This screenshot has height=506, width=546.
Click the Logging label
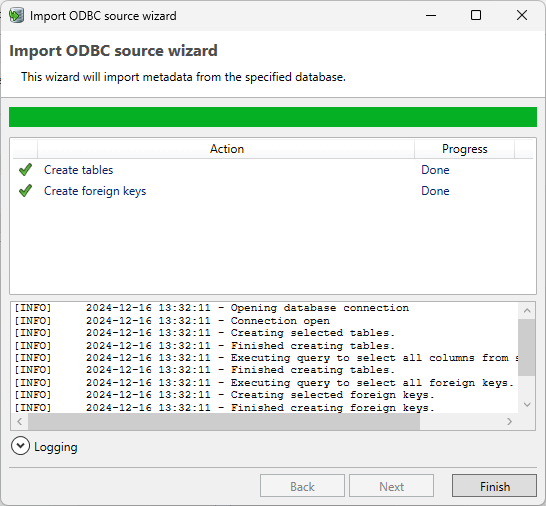pos(56,447)
